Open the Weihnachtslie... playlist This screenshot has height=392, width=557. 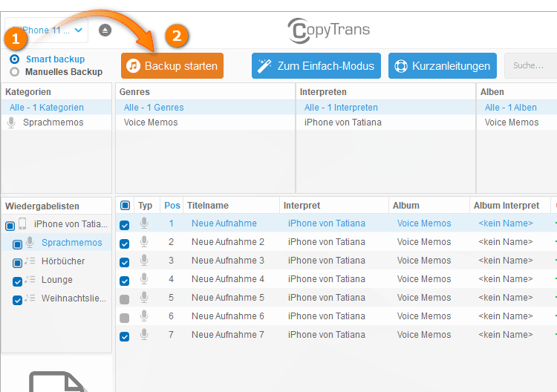pos(74,298)
